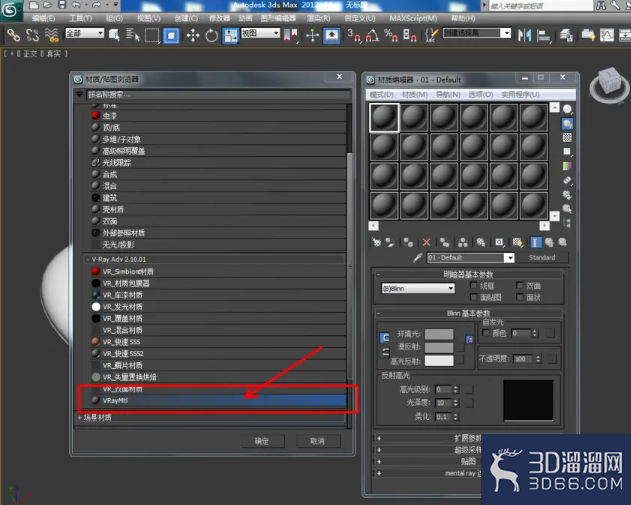Image resolution: width=631 pixels, height=505 pixels.
Task: Open the 编辑(E) menu
Action: [x=43, y=18]
